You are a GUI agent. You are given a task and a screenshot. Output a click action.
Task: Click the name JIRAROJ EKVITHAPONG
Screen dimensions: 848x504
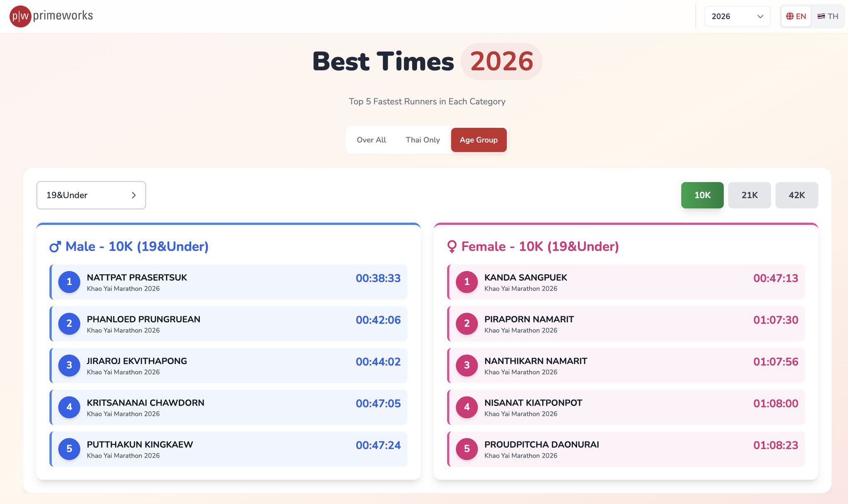pos(137,361)
